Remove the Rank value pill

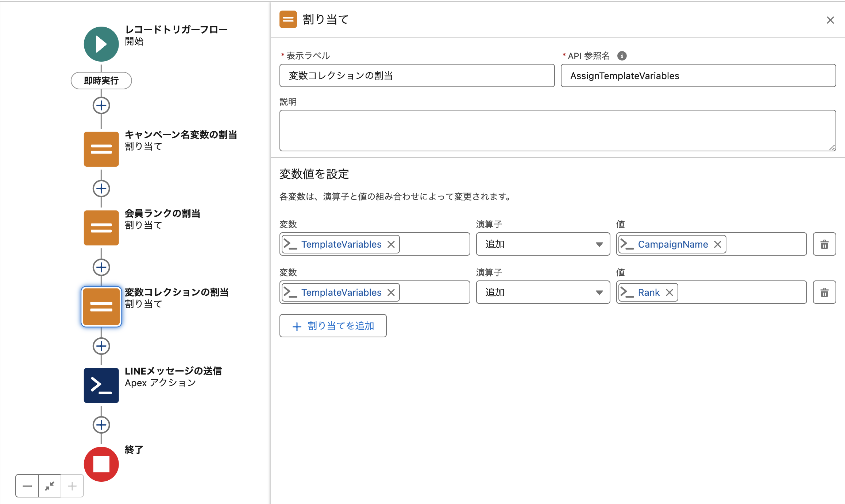pos(669,292)
